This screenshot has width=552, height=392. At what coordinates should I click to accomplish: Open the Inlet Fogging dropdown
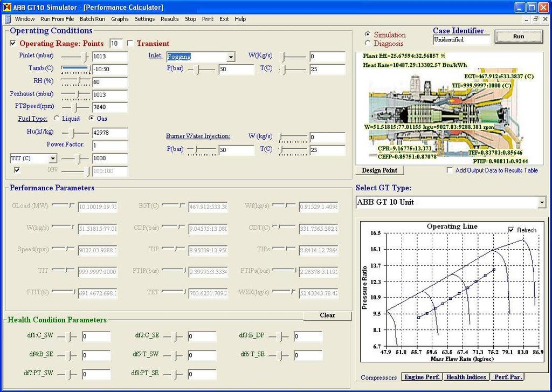231,57
